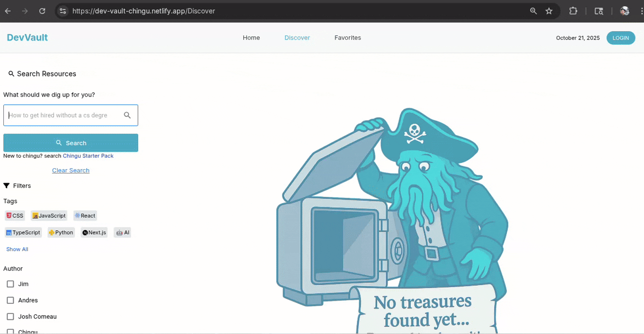Check the Jim author checkbox
The width and height of the screenshot is (644, 334).
tap(10, 284)
